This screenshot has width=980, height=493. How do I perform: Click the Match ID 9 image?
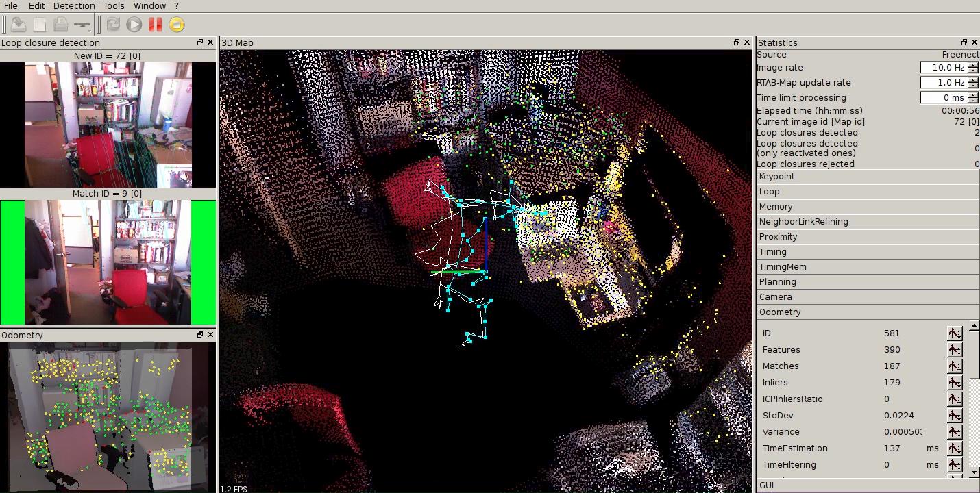coord(108,262)
